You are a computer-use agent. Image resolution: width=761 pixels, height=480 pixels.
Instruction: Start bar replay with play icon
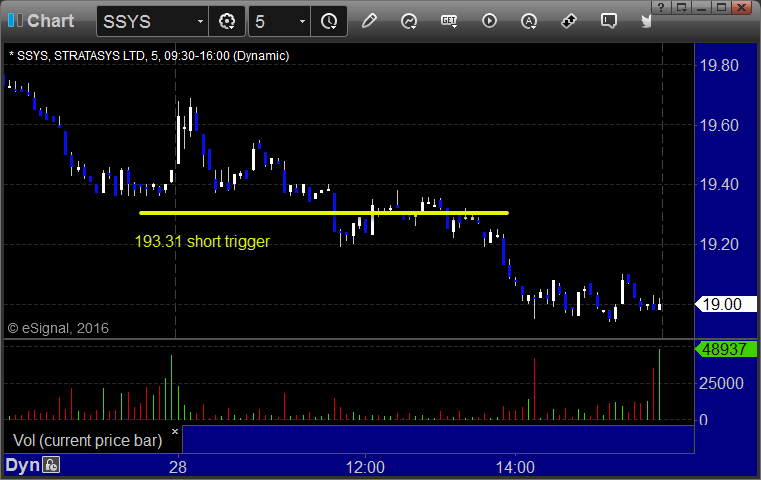[489, 21]
